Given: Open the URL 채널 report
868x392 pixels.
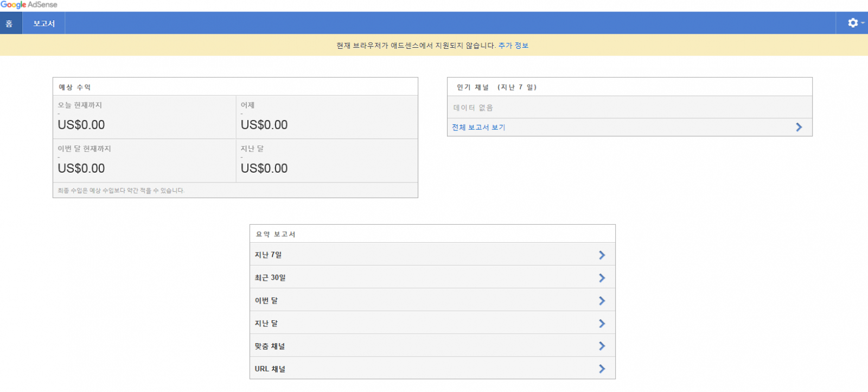Looking at the screenshot, I should tap(270, 369).
